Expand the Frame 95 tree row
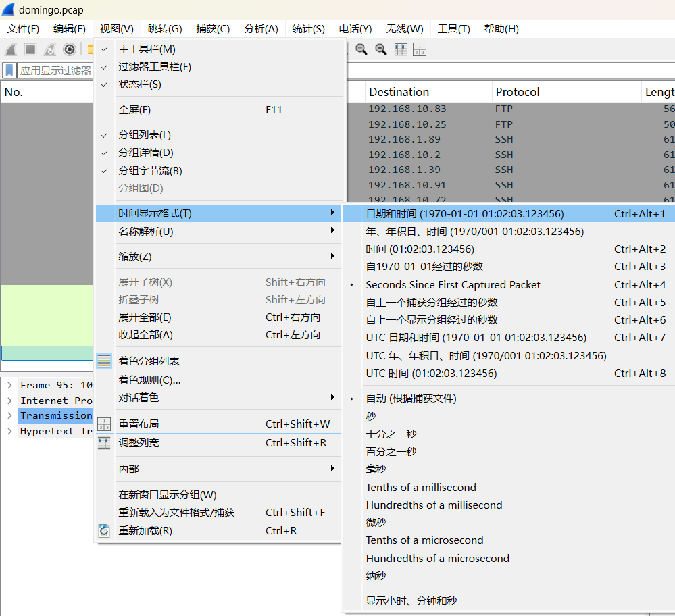Image resolution: width=675 pixels, height=616 pixels. (9, 385)
